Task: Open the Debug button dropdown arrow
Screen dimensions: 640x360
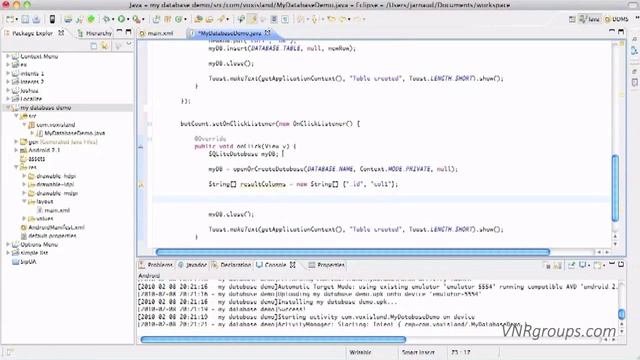Action: 113,19
